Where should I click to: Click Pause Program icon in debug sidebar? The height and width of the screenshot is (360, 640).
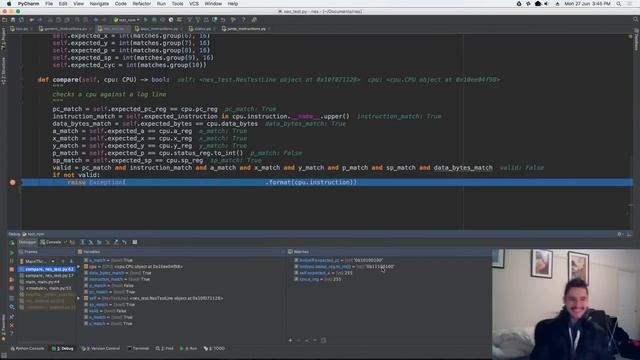[12, 261]
